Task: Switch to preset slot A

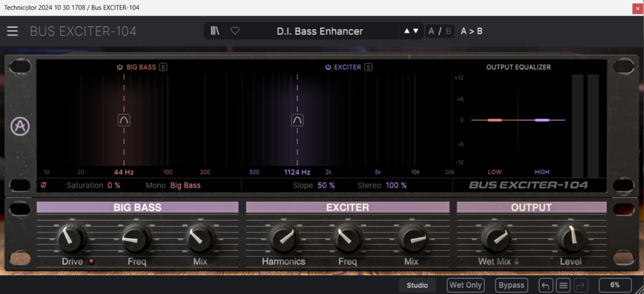Action: (431, 31)
